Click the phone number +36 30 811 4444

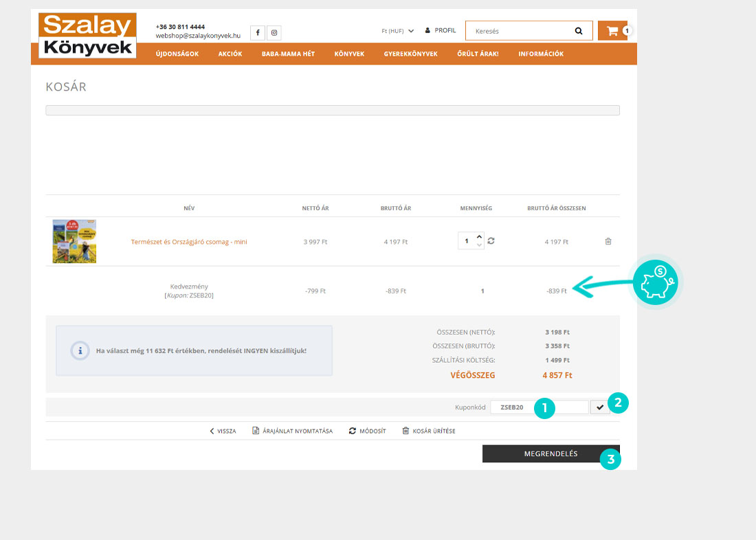click(180, 27)
